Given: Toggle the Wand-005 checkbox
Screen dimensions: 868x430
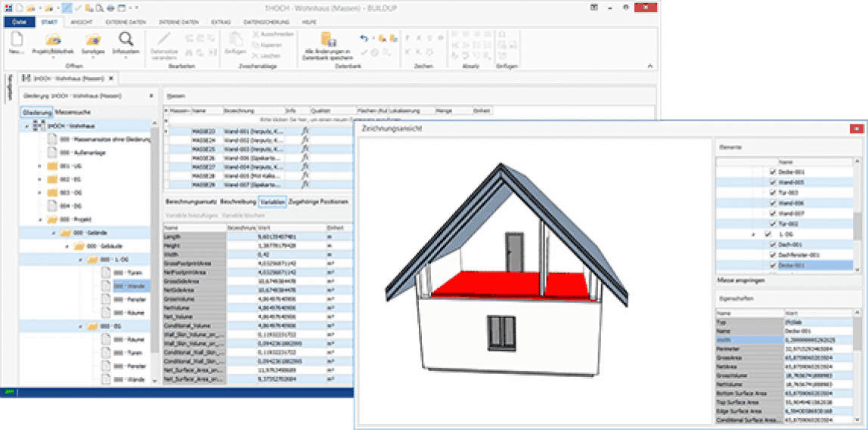Looking at the screenshot, I should click(772, 182).
